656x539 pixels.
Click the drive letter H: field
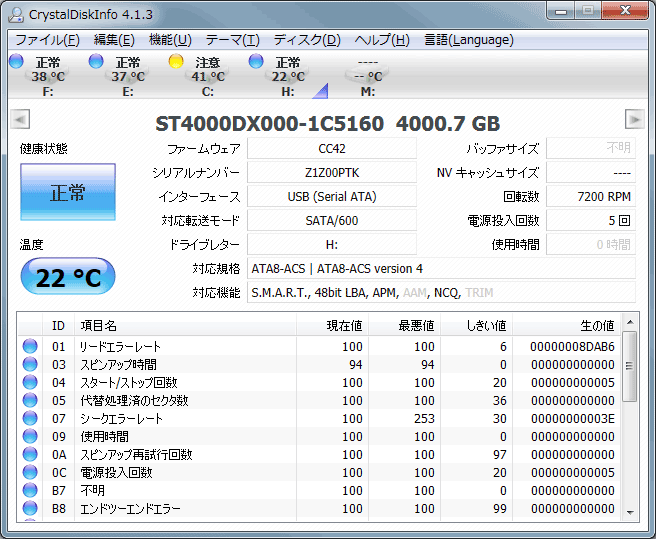[332, 244]
